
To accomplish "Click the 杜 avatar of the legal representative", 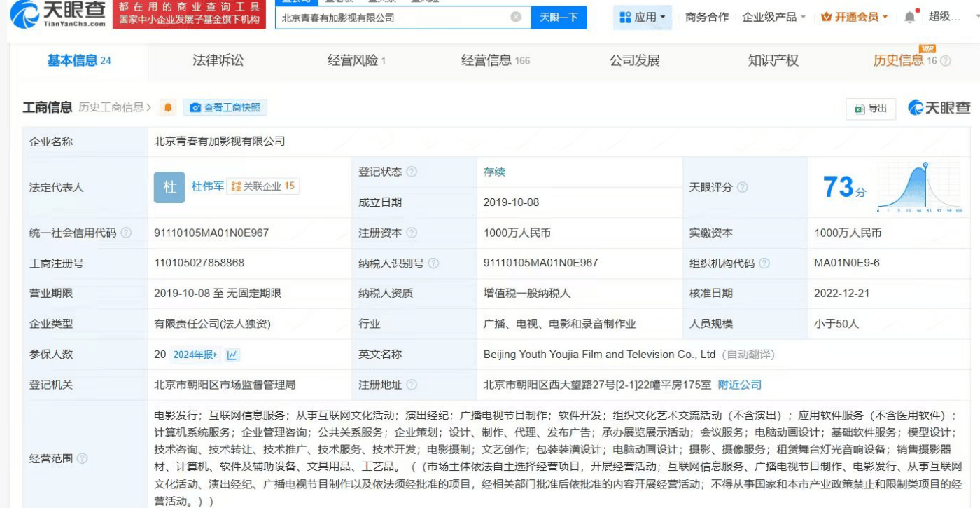I will pos(169,187).
